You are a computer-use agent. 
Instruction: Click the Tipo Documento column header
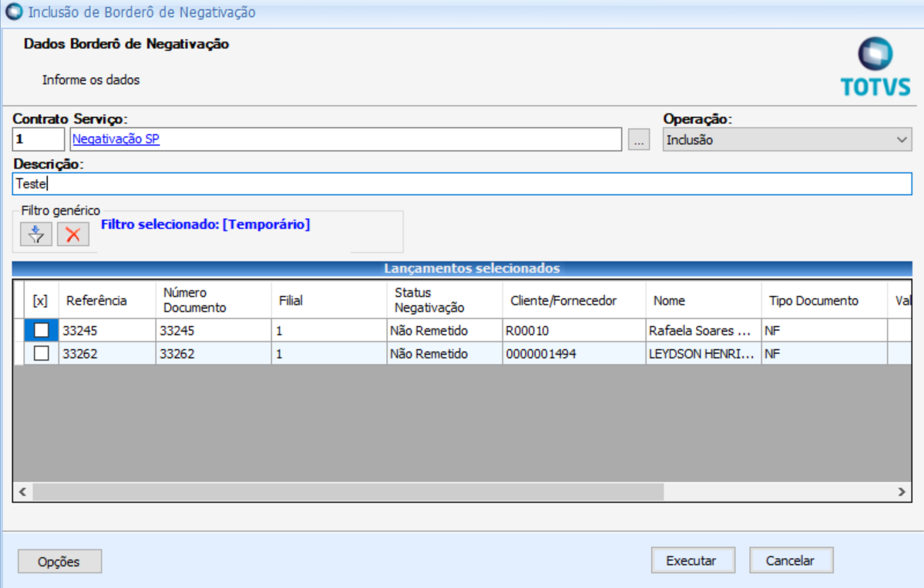click(x=825, y=301)
